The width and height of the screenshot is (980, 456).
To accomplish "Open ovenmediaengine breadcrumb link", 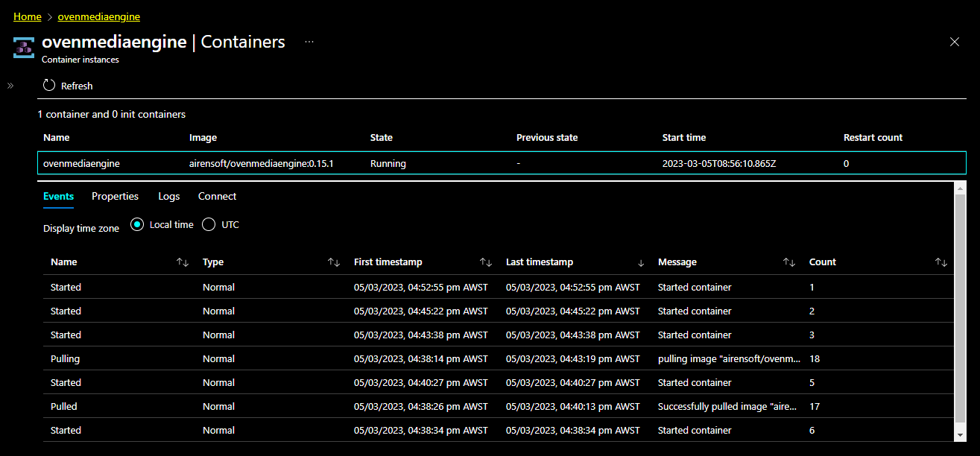I will pos(98,16).
